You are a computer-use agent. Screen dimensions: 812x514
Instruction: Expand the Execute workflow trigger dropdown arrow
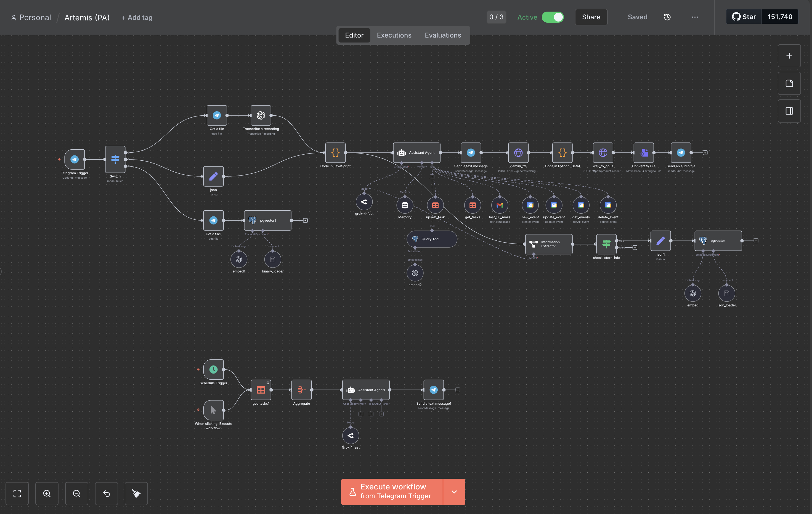coord(454,492)
